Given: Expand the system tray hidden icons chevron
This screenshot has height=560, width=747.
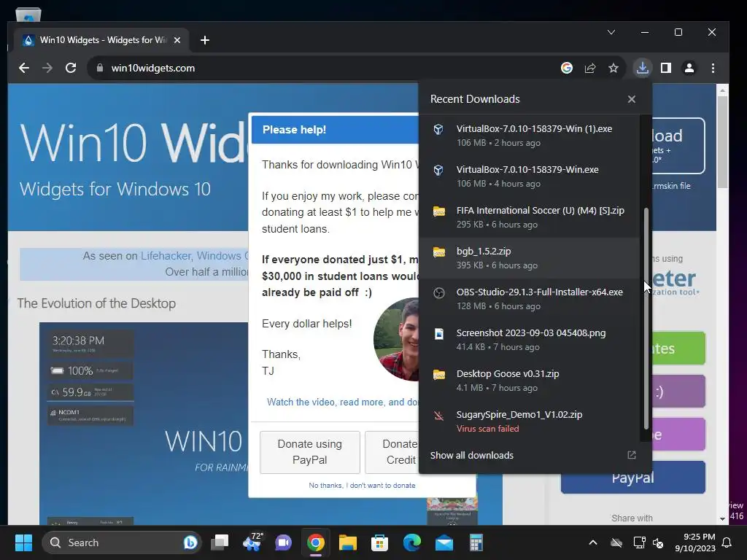Looking at the screenshot, I should (x=592, y=542).
